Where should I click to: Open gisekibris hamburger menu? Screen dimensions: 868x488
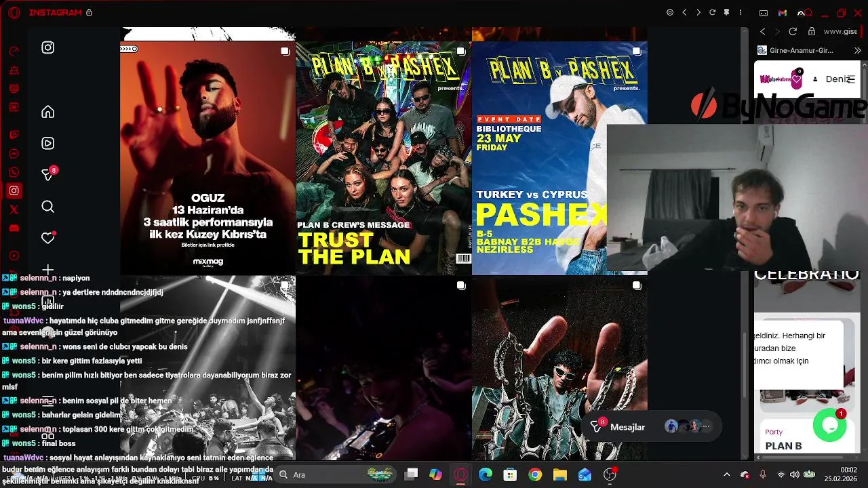coord(852,79)
